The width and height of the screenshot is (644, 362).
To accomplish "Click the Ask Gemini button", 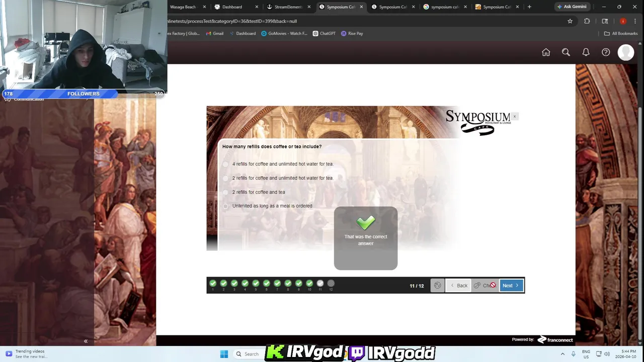I will [x=572, y=7].
